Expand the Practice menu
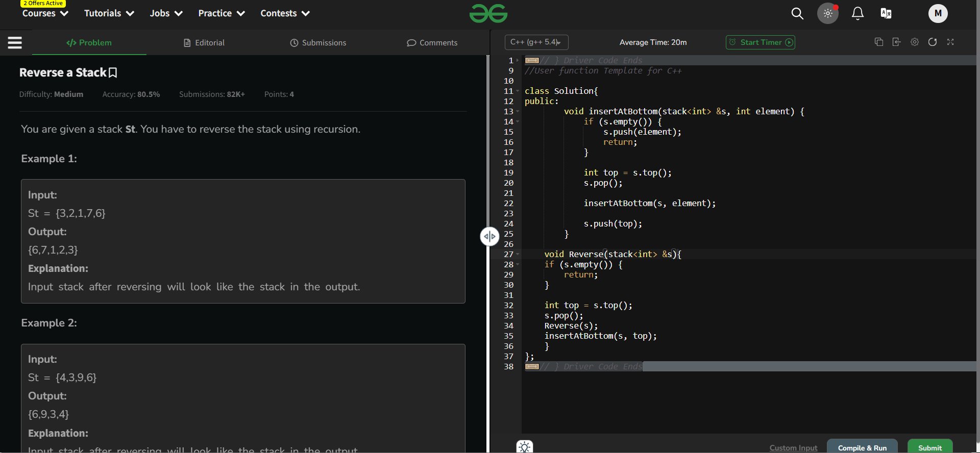The height and width of the screenshot is (453, 980). click(x=222, y=14)
